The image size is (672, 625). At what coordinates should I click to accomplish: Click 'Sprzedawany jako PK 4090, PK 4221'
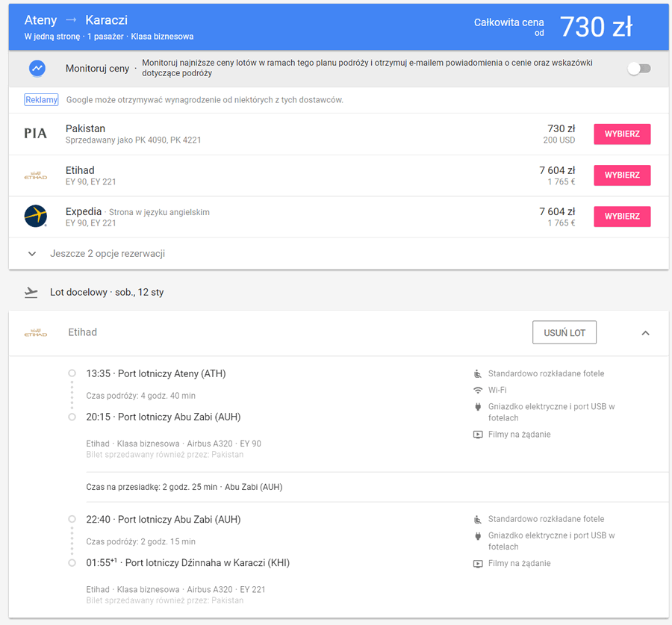coord(134,140)
